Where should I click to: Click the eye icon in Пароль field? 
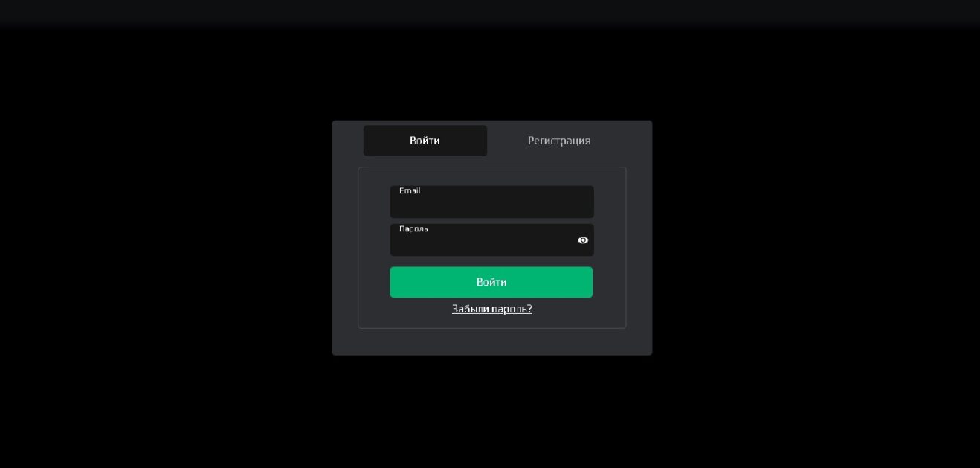tap(583, 240)
